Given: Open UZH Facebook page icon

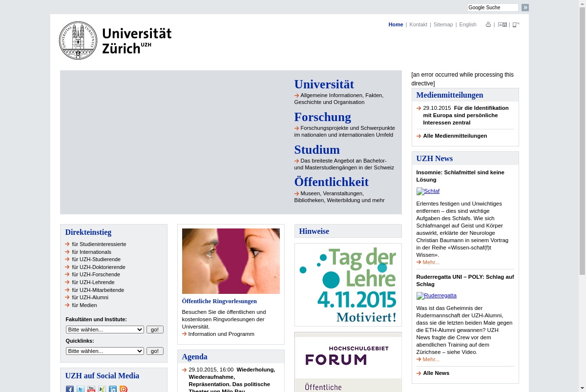Looking at the screenshot, I should [x=70, y=389].
